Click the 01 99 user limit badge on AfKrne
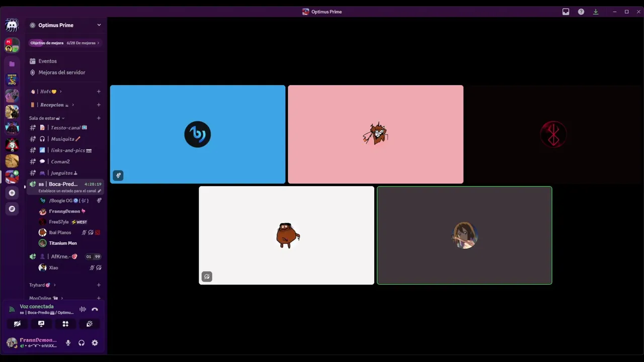 click(93, 256)
